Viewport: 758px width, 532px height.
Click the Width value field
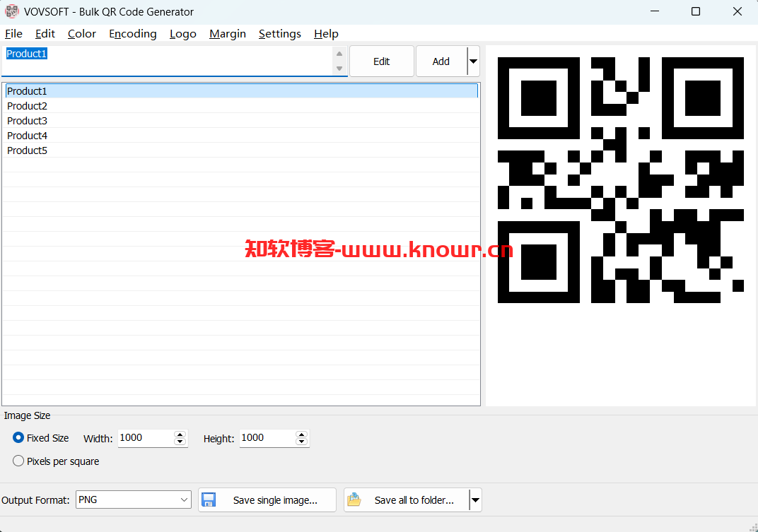146,438
